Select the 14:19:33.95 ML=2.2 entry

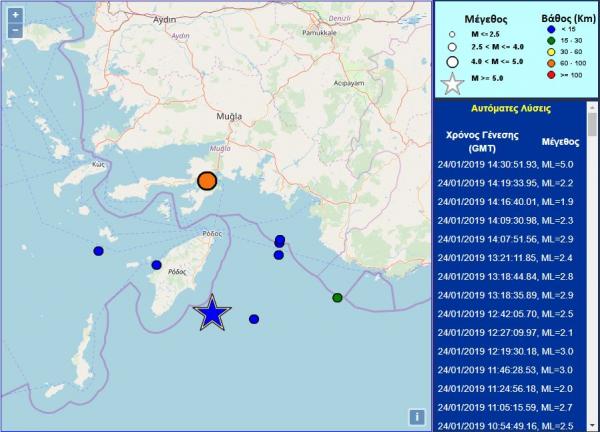(x=510, y=183)
